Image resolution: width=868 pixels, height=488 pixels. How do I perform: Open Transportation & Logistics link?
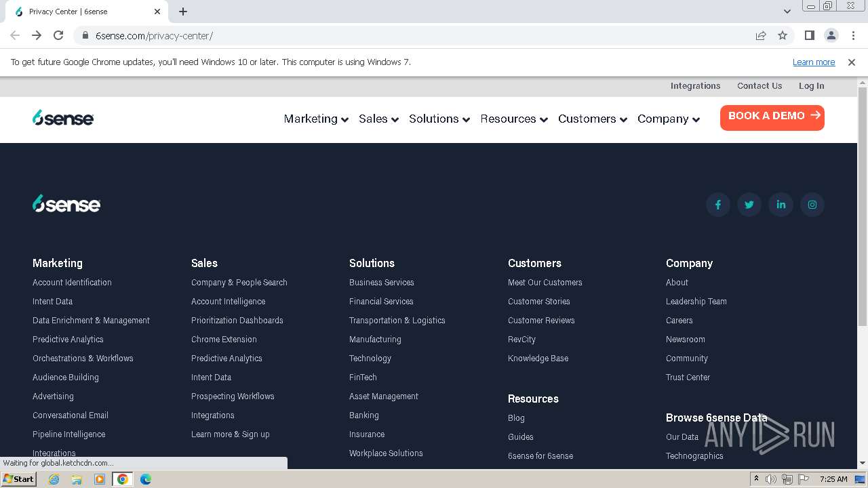(397, 321)
